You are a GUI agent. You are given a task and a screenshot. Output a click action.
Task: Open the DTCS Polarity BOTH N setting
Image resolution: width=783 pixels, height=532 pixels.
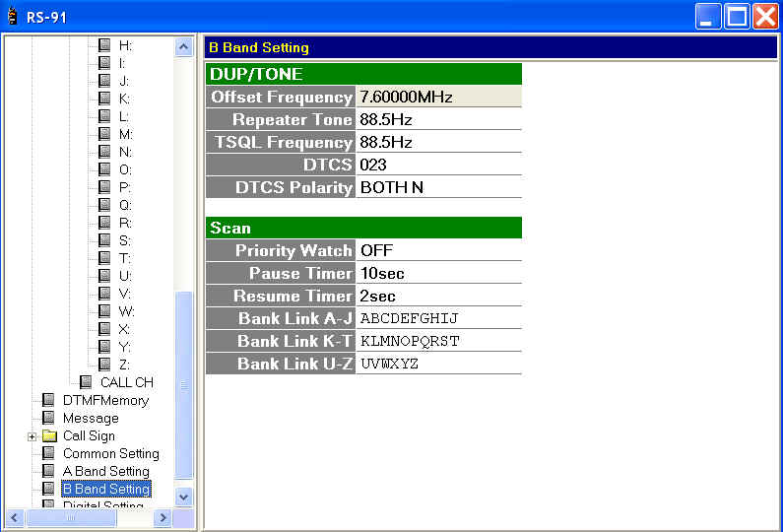438,187
